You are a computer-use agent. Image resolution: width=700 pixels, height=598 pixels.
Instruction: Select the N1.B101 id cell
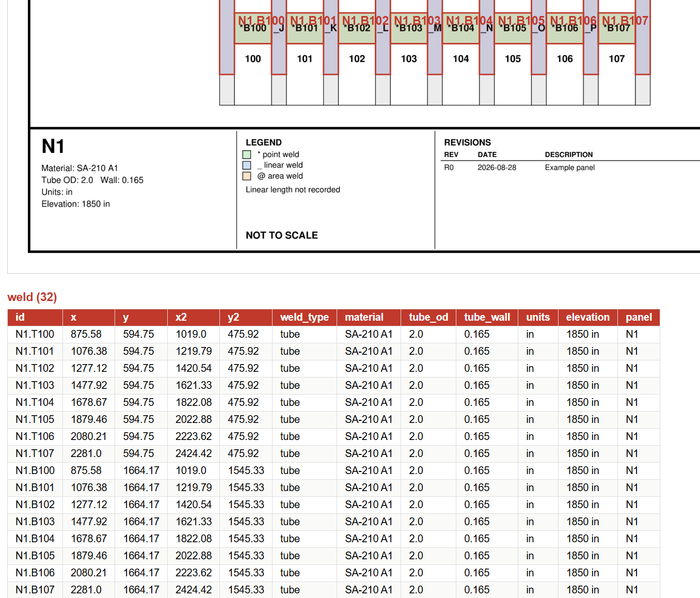click(35, 487)
